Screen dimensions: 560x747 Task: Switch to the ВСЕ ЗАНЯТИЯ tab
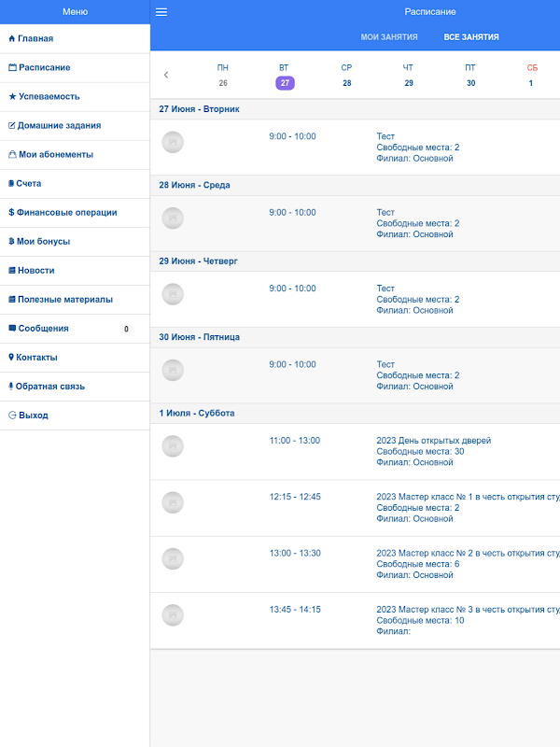471,37
